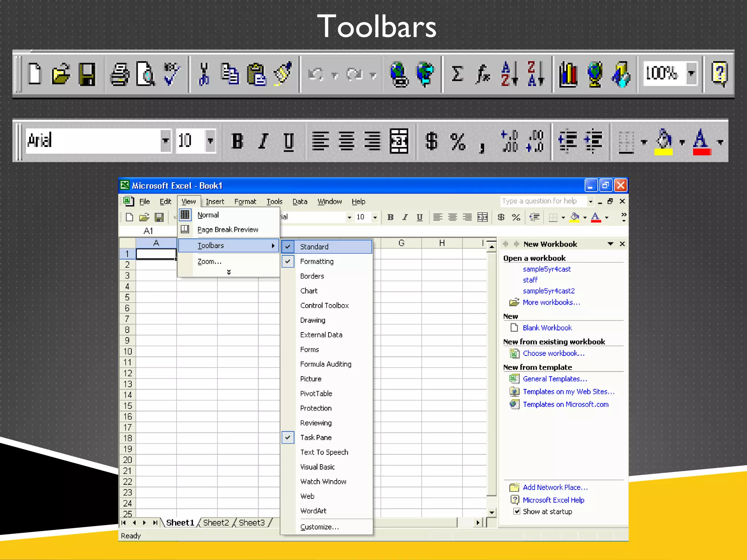The image size is (747, 560).
Task: Click the Sort Ascending A-Z icon
Action: tap(509, 74)
